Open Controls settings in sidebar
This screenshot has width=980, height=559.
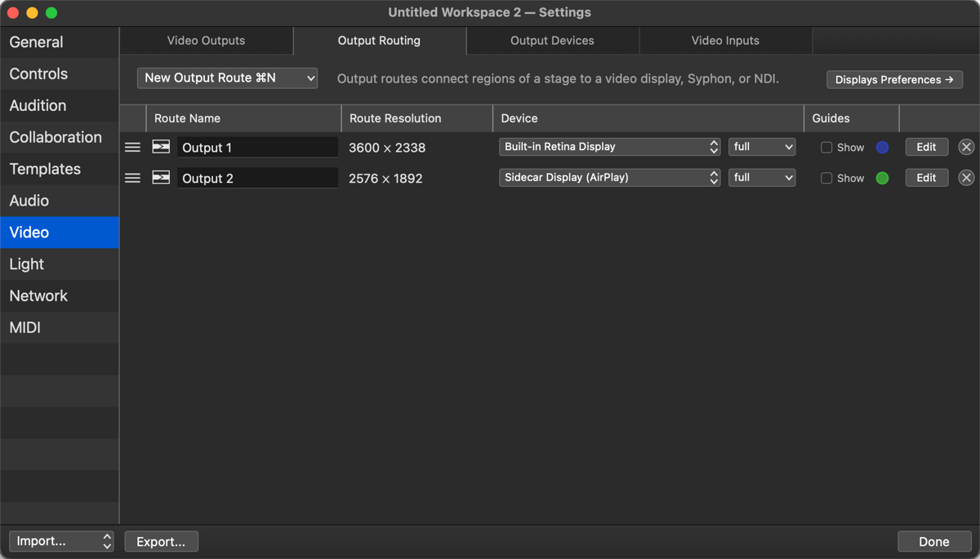coord(60,73)
